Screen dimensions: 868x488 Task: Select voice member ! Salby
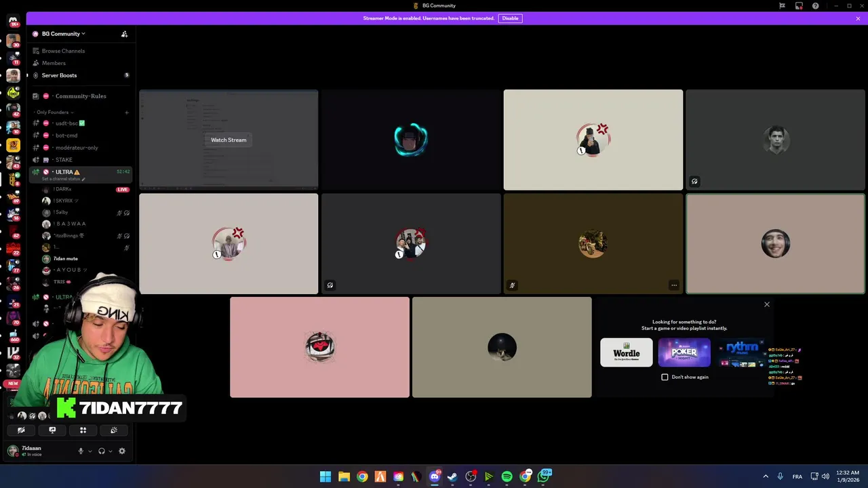(x=62, y=212)
